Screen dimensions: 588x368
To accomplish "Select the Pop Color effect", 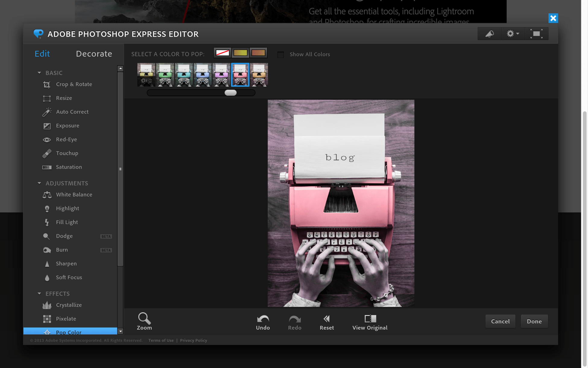I will pyautogui.click(x=68, y=332).
